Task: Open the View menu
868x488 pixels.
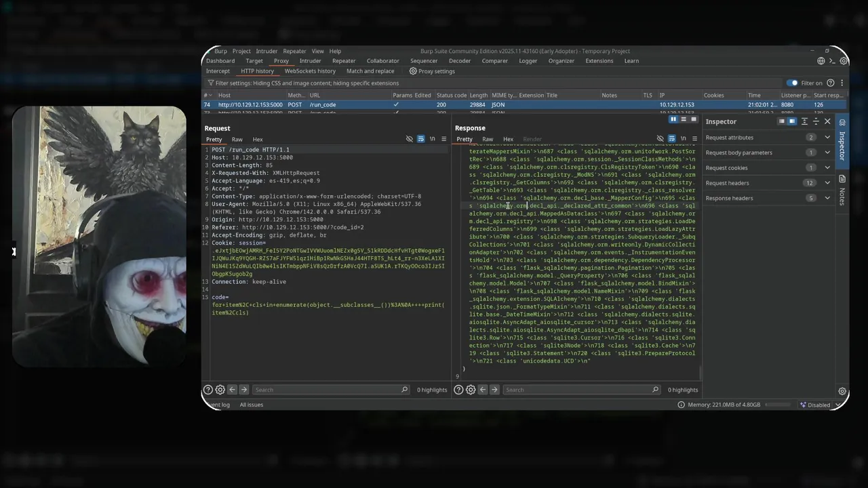Action: 317,51
